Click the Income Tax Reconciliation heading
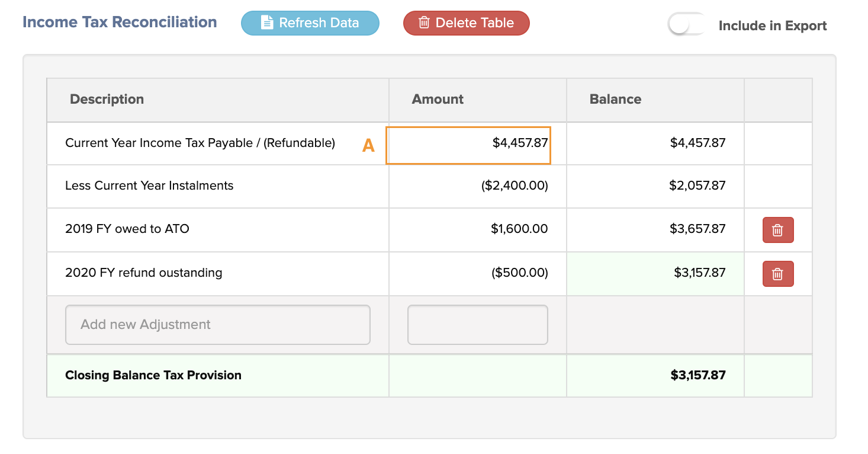 pyautogui.click(x=120, y=22)
